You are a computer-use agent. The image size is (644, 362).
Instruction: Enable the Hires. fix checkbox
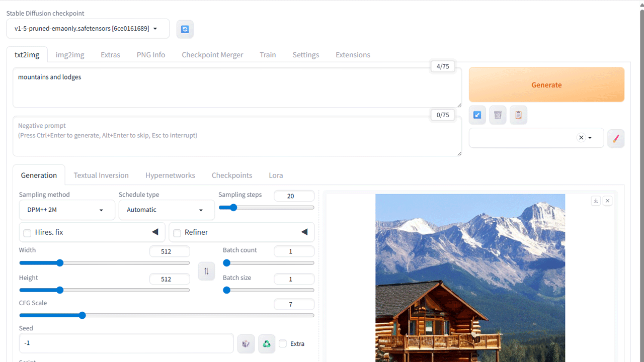[x=28, y=233]
